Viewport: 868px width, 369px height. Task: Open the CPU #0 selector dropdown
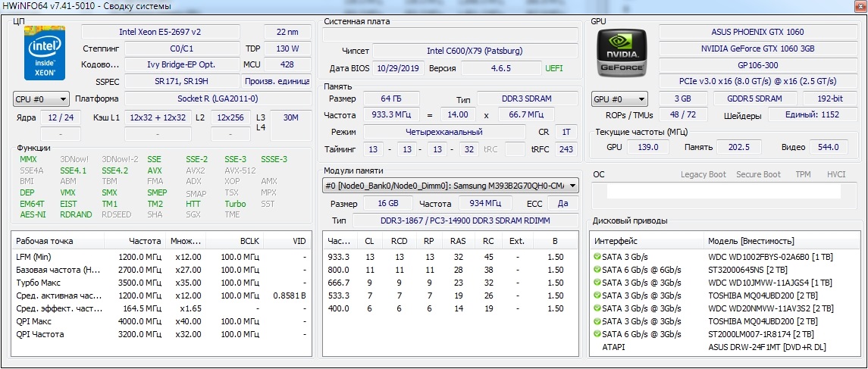(x=41, y=99)
